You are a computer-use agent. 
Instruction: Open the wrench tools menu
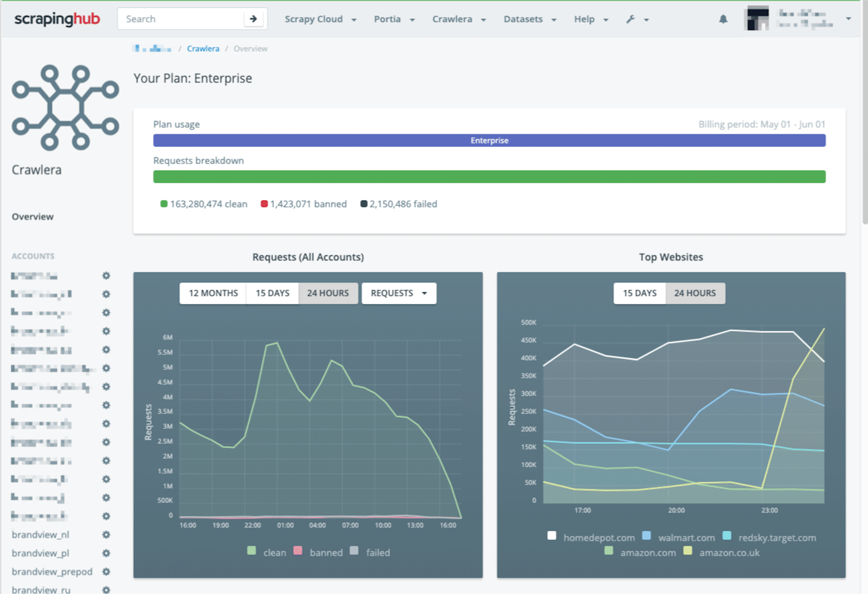tap(637, 19)
